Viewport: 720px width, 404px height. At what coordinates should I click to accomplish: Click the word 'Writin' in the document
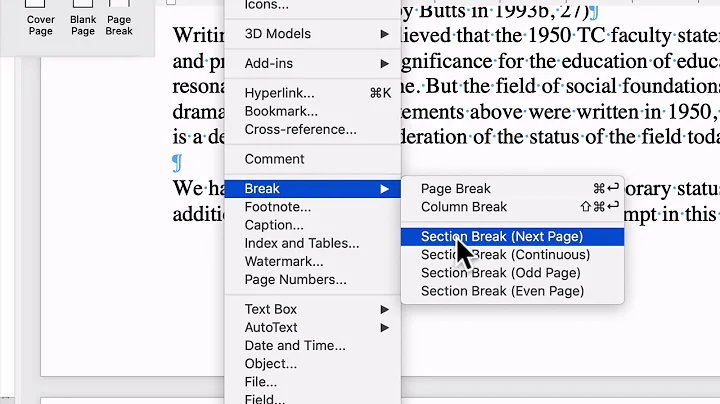tap(198, 36)
